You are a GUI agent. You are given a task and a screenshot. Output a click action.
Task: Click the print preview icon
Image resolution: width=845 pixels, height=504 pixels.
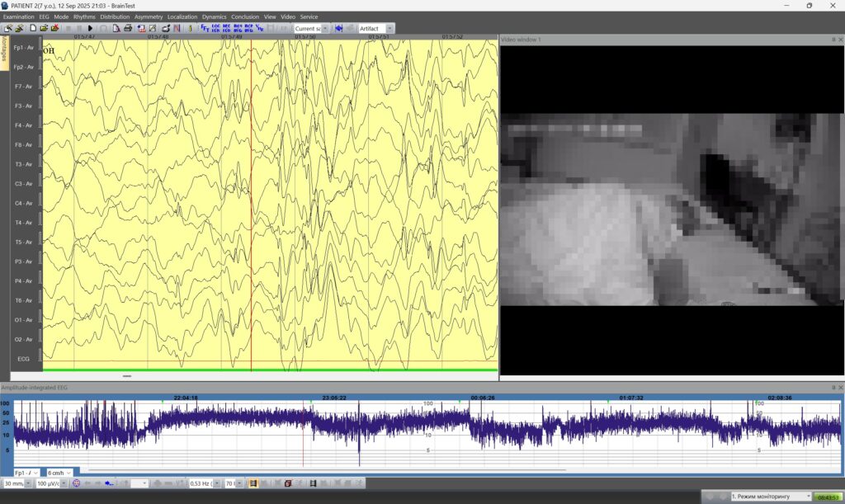pos(116,28)
